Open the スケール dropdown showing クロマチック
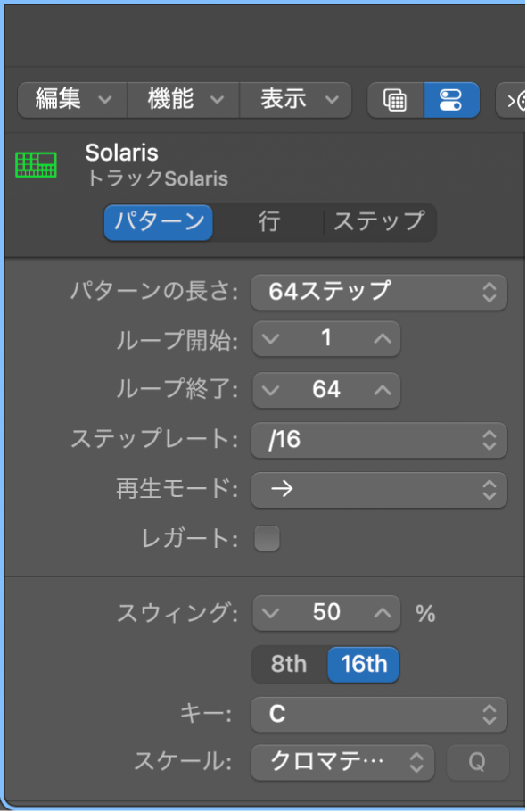The image size is (527, 812). pyautogui.click(x=342, y=762)
